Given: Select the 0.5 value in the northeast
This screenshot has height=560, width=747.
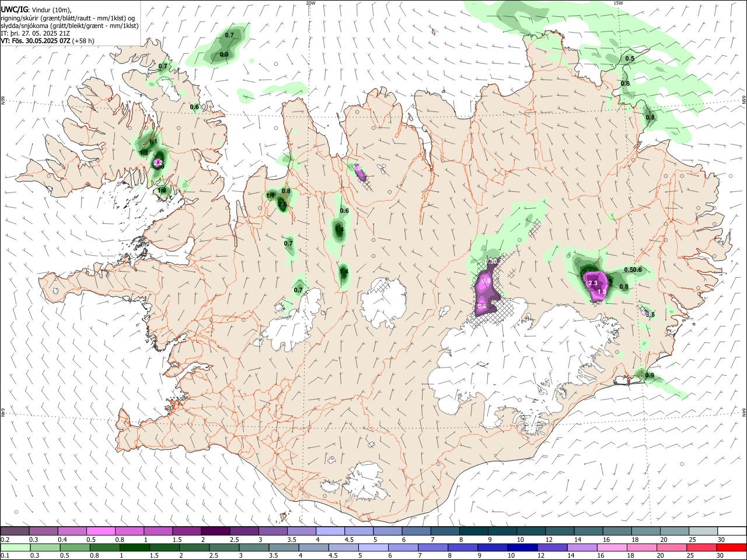Looking at the screenshot, I should (x=630, y=59).
